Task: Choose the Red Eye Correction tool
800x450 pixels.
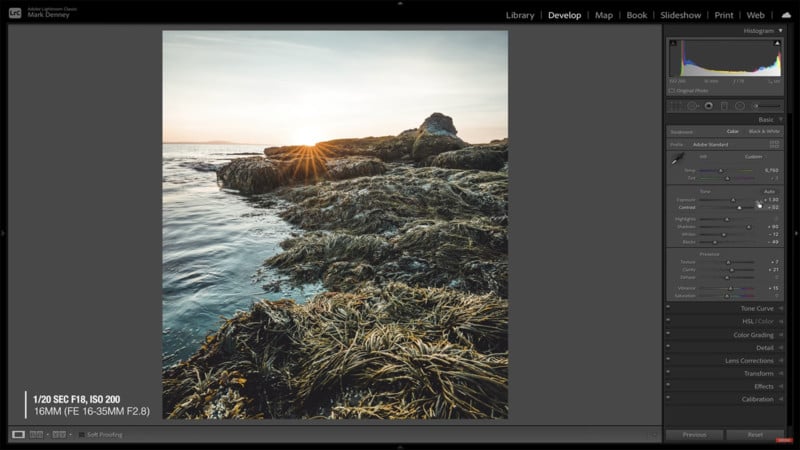Action: 708,105
